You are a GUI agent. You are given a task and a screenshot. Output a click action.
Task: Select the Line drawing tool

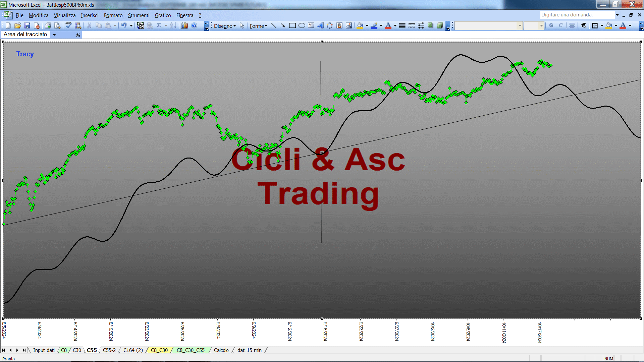[274, 25]
